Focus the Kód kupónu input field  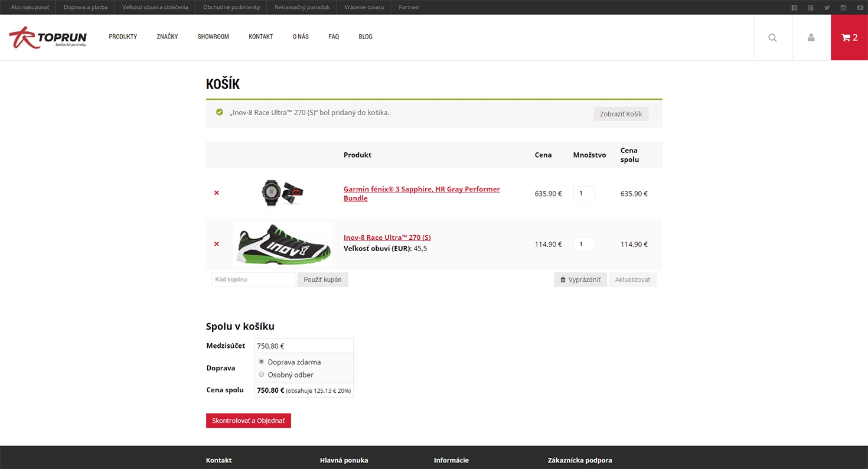(x=254, y=279)
